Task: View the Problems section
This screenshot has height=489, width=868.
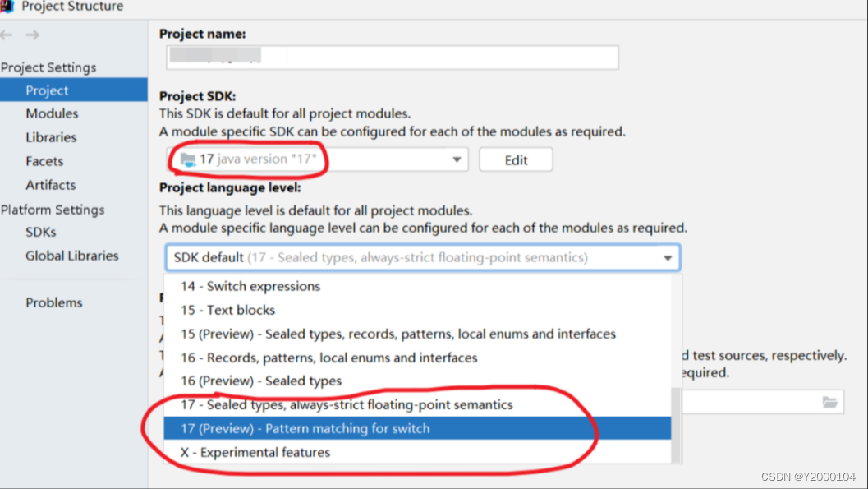Action: [x=54, y=302]
